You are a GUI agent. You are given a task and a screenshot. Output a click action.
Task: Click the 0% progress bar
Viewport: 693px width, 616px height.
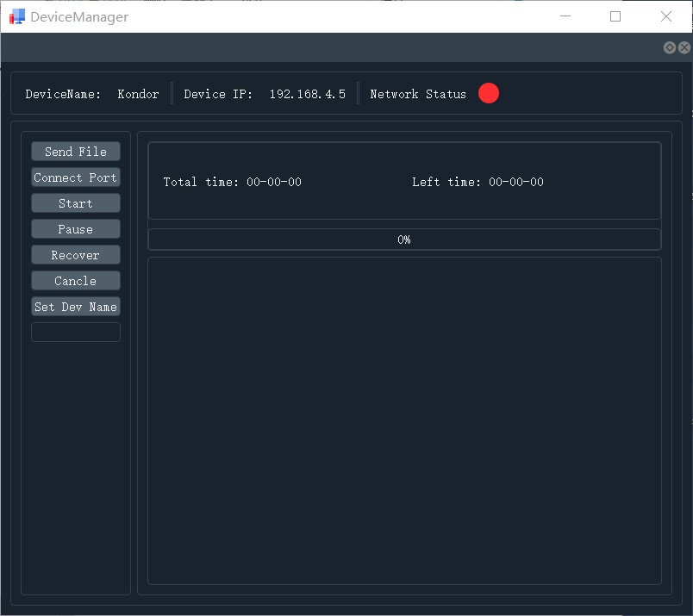pyautogui.click(x=404, y=240)
